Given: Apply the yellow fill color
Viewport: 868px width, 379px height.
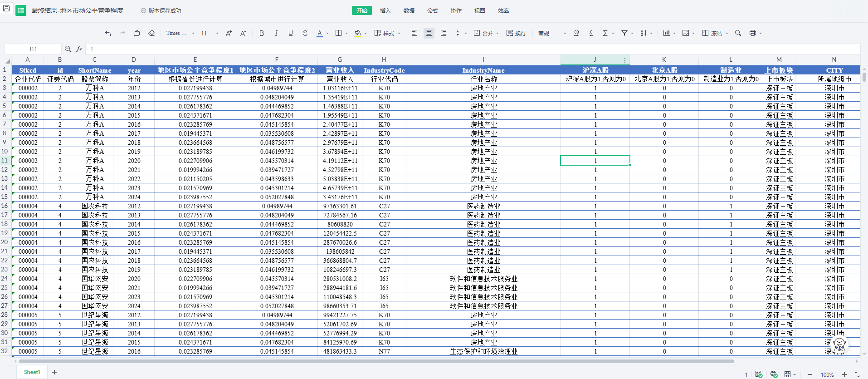Looking at the screenshot, I should pos(358,33).
